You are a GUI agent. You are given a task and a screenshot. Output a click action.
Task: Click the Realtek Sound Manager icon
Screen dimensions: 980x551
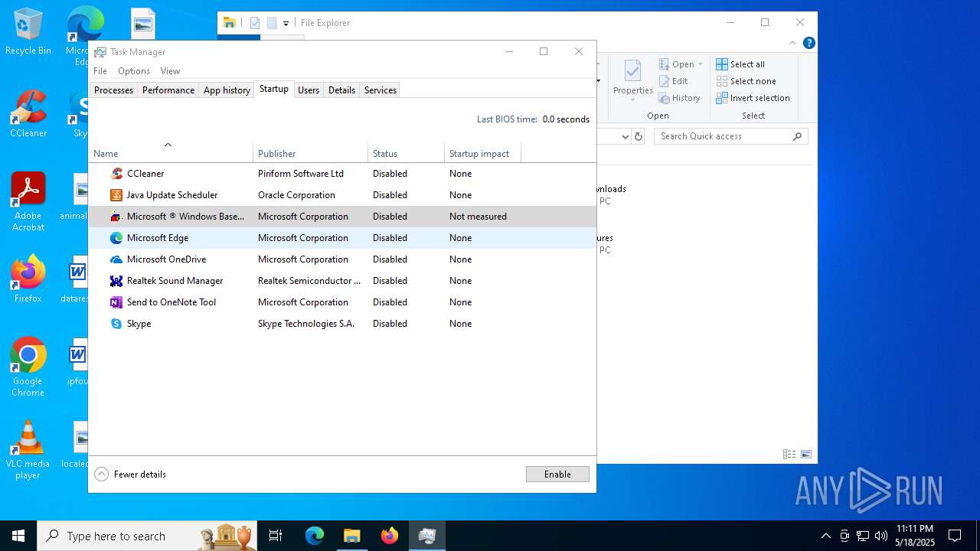(116, 281)
